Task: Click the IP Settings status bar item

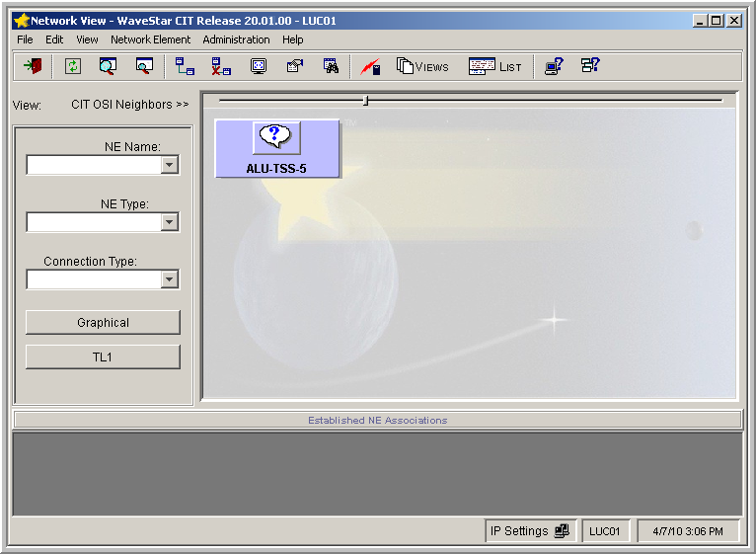Action: [529, 531]
